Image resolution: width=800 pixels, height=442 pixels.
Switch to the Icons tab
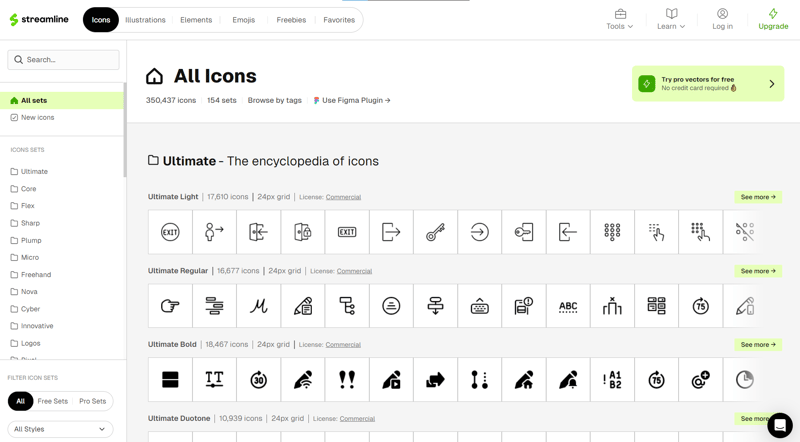[101, 20]
